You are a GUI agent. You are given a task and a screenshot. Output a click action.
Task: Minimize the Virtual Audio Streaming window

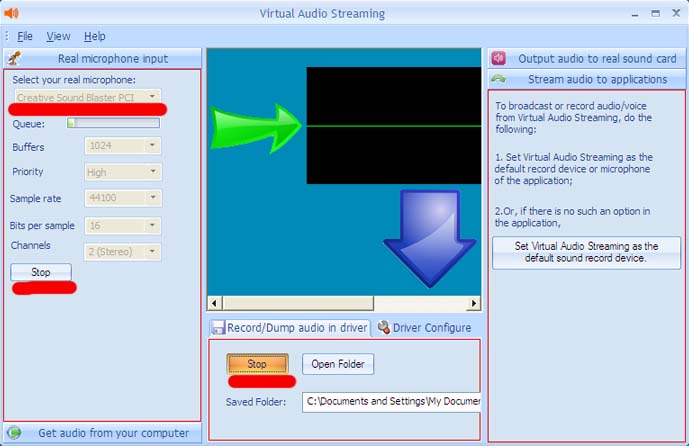pyautogui.click(x=635, y=14)
